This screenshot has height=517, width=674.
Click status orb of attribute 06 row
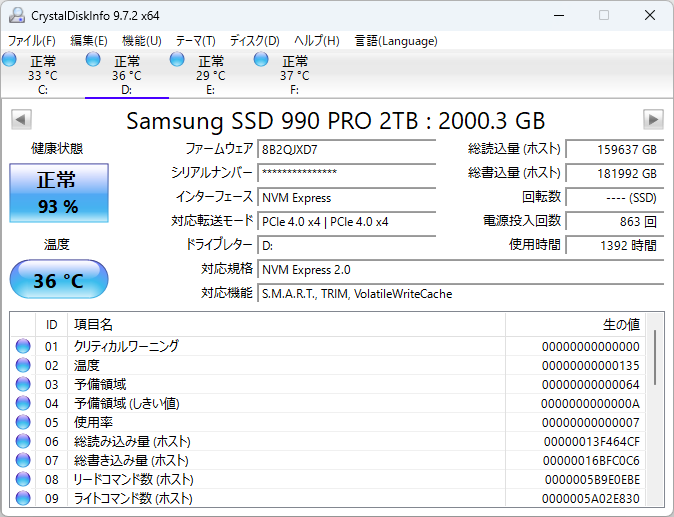[23, 441]
